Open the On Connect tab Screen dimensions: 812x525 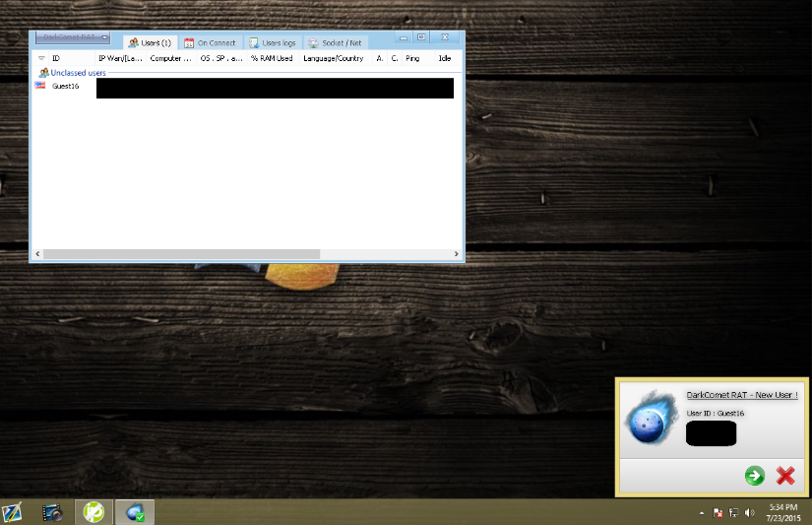(210, 43)
